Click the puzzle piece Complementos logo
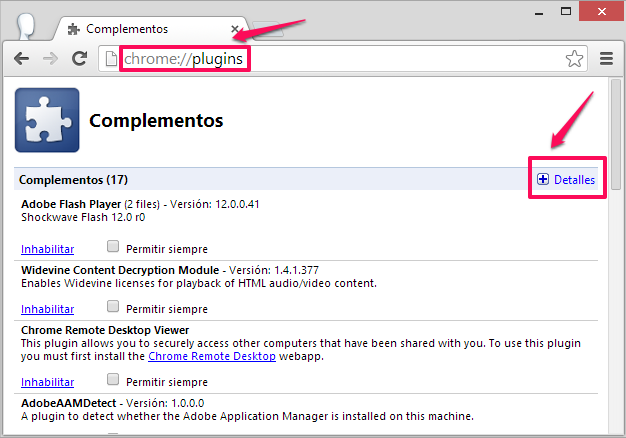626x438 pixels. [x=47, y=120]
